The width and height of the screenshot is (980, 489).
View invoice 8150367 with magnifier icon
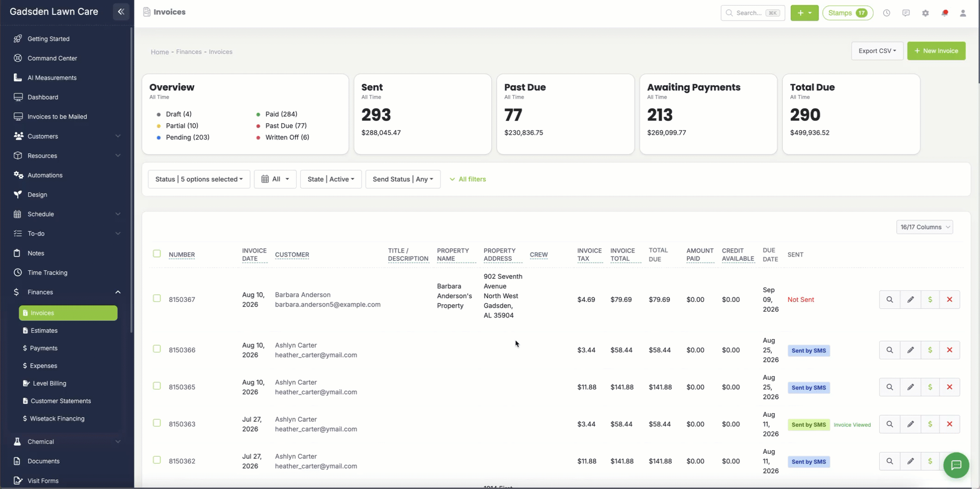click(x=889, y=300)
